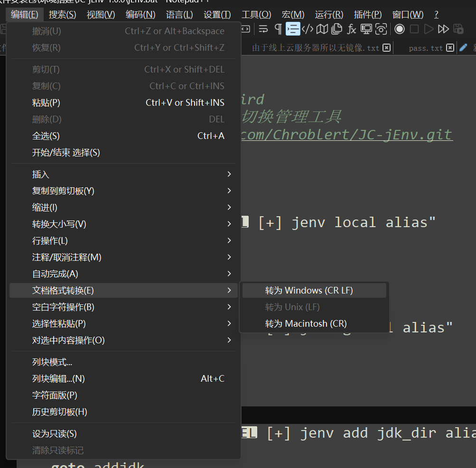Start recording a macro on the toolbar
The height and width of the screenshot is (468, 476).
tap(399, 29)
